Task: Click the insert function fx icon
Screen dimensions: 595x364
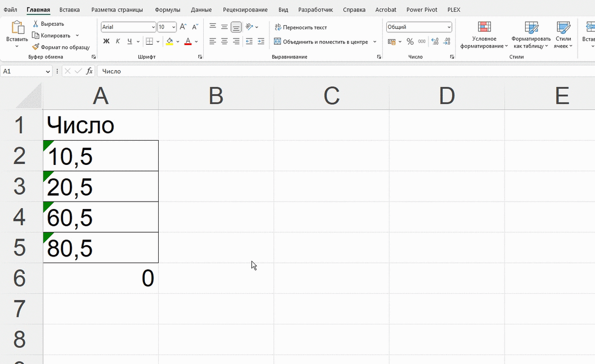Action: tap(90, 71)
